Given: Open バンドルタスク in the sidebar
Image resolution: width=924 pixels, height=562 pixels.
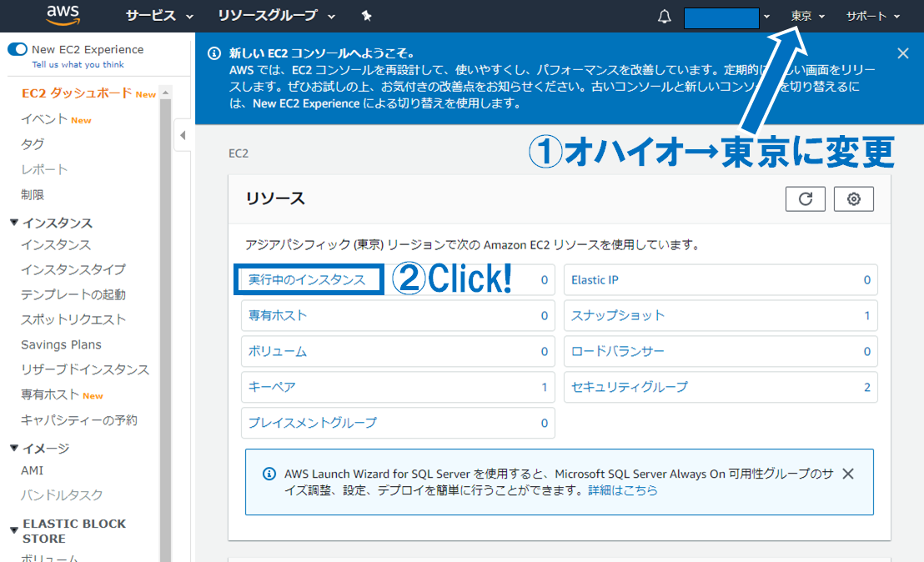Looking at the screenshot, I should click(x=62, y=495).
